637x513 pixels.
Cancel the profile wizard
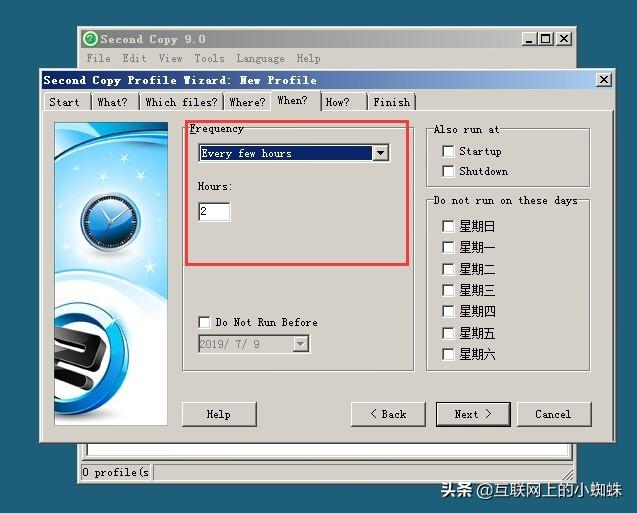(x=554, y=414)
